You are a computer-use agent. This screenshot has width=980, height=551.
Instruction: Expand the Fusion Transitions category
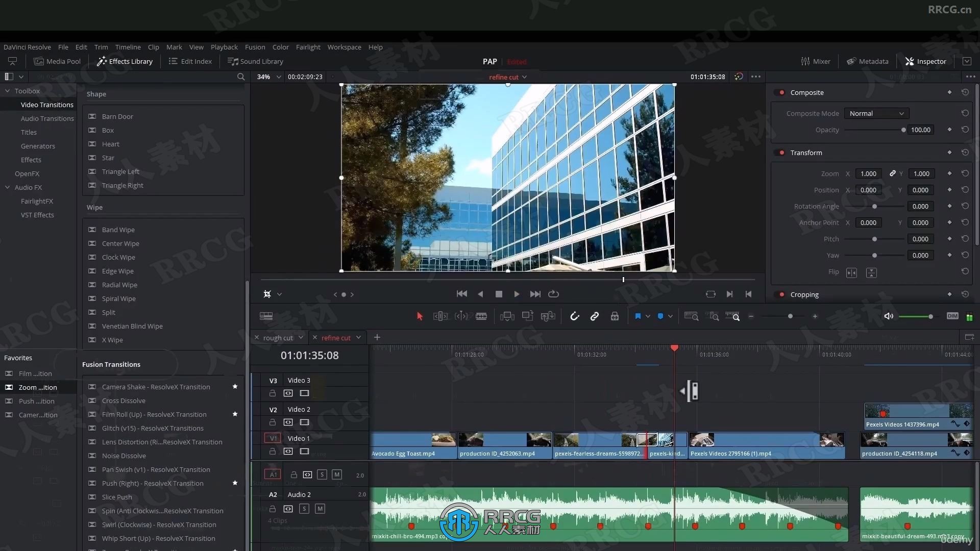(x=111, y=364)
